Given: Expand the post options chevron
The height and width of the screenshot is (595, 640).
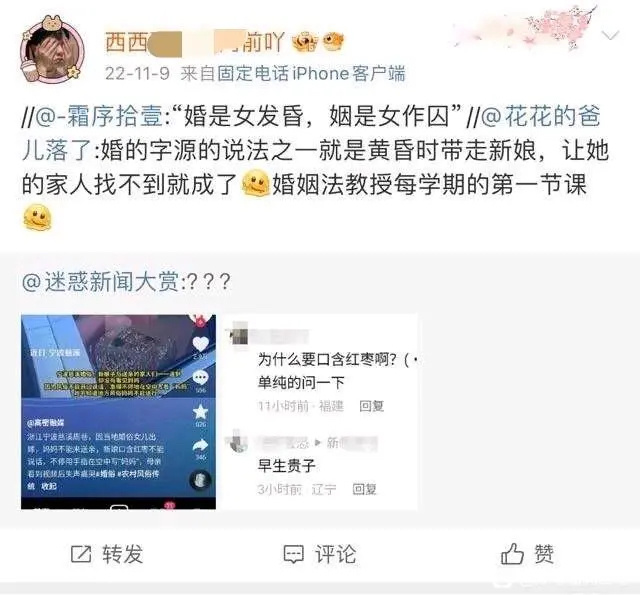Looking at the screenshot, I should click(610, 36).
